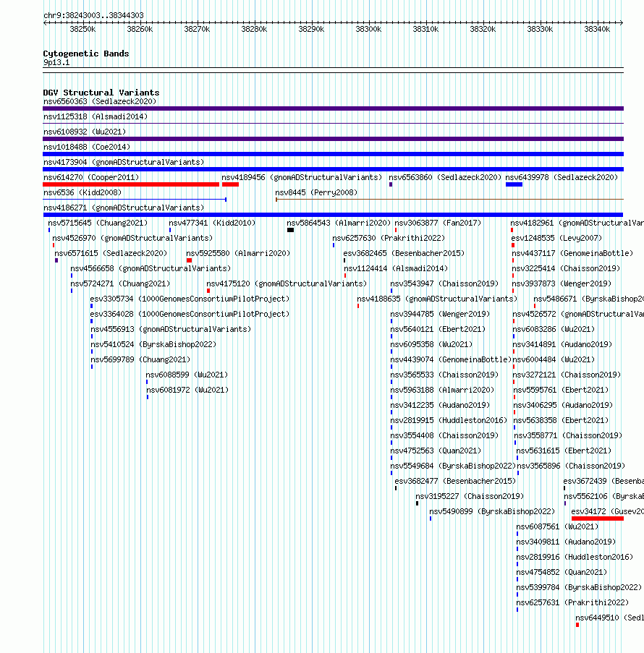Select nsv6563860 (Sedlazeck2020) label
This screenshot has width=644, height=653.
coord(445,177)
